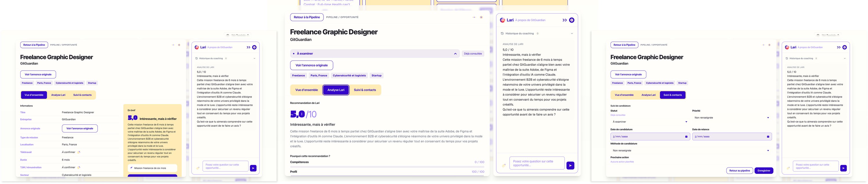The image size is (868, 184).
Task: Switch to Vue d'ensemble tab in the Analyse Lari screen
Action: 307,90
